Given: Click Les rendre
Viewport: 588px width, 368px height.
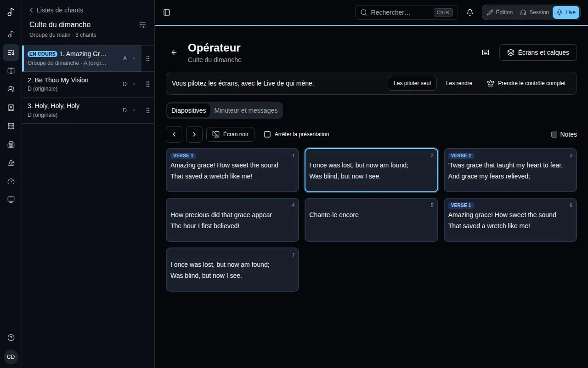Looking at the screenshot, I should tap(459, 83).
